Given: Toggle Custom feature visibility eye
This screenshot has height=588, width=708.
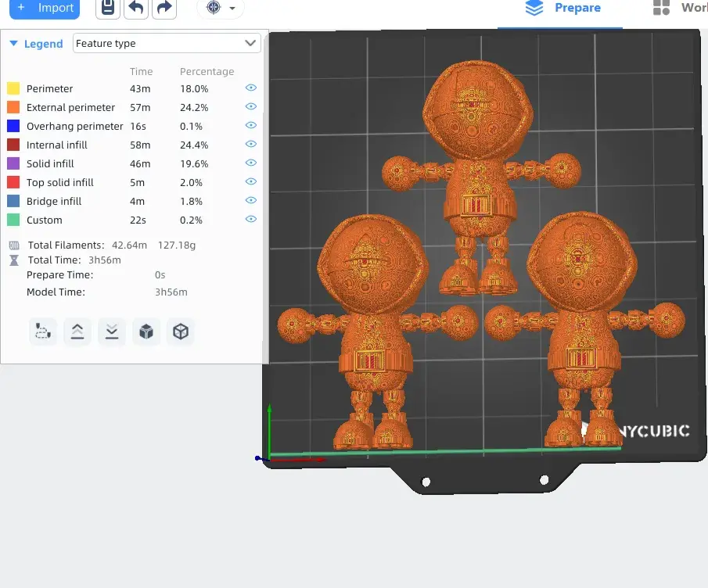Looking at the screenshot, I should pos(251,219).
